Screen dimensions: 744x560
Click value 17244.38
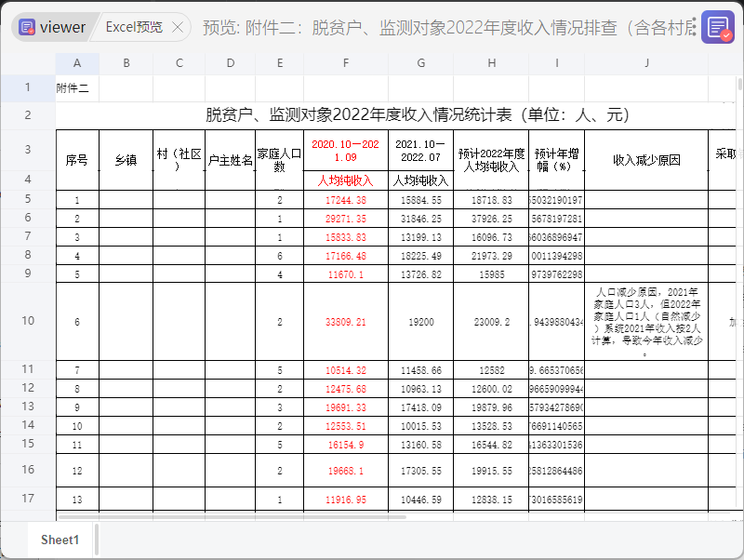click(346, 200)
